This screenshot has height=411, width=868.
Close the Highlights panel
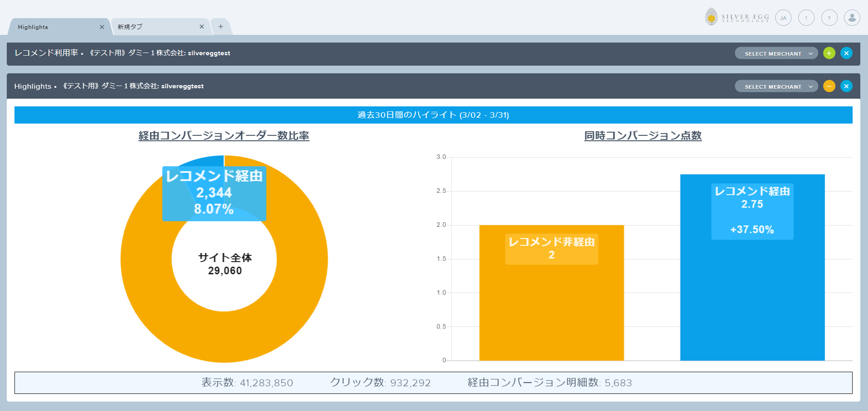click(x=846, y=86)
